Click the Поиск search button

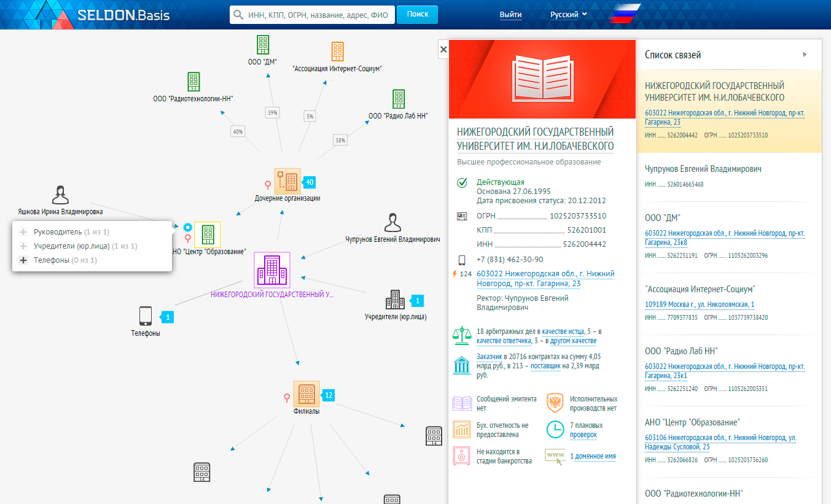tap(418, 14)
